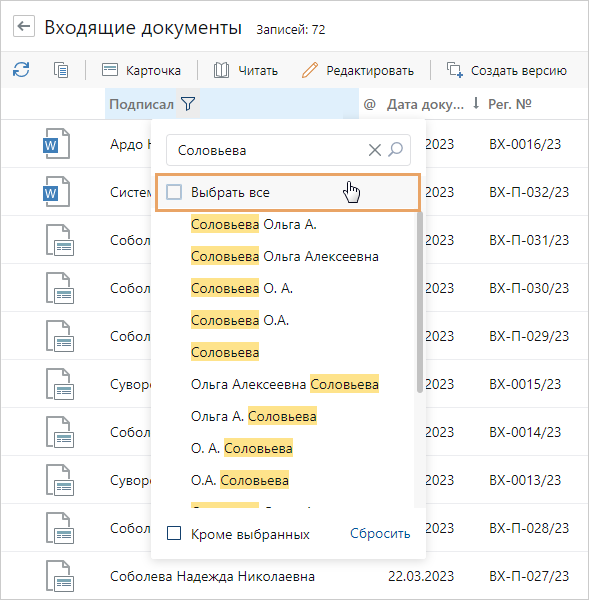Choose О. А. Соловьева in the filter list
589x600 pixels.
pyautogui.click(x=242, y=448)
